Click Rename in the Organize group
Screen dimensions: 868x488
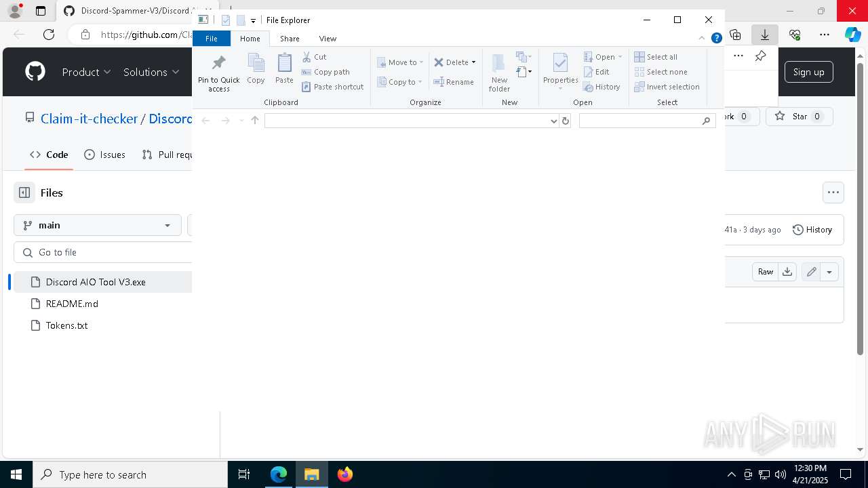(x=454, y=82)
